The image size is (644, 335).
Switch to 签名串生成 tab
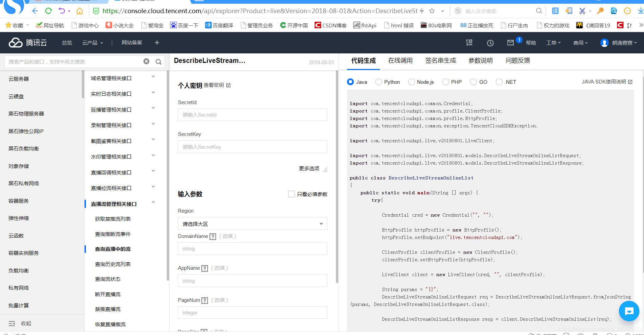point(441,61)
